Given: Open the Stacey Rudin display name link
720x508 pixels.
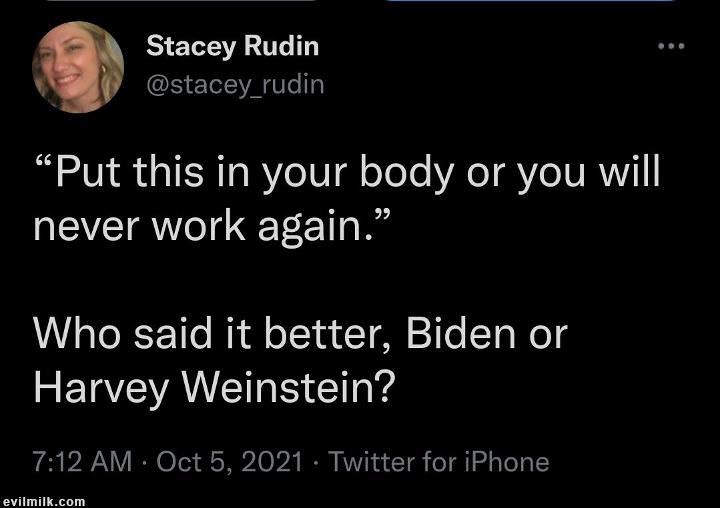Looking at the screenshot, I should tap(233, 46).
